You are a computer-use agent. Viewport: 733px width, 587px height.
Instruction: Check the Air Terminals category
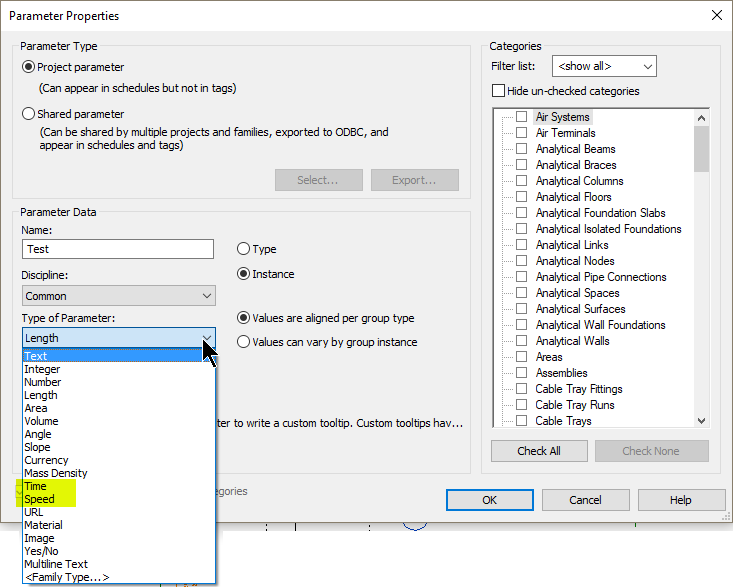(x=521, y=132)
